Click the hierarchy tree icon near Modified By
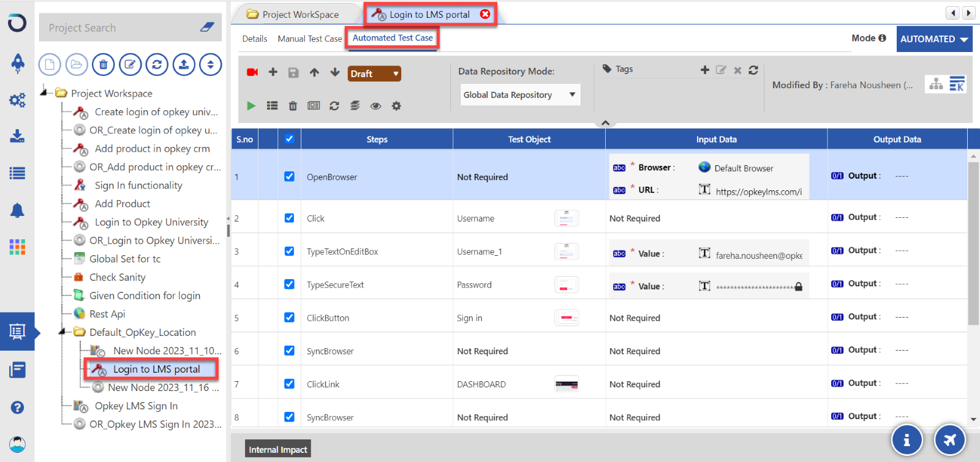 pos(936,84)
